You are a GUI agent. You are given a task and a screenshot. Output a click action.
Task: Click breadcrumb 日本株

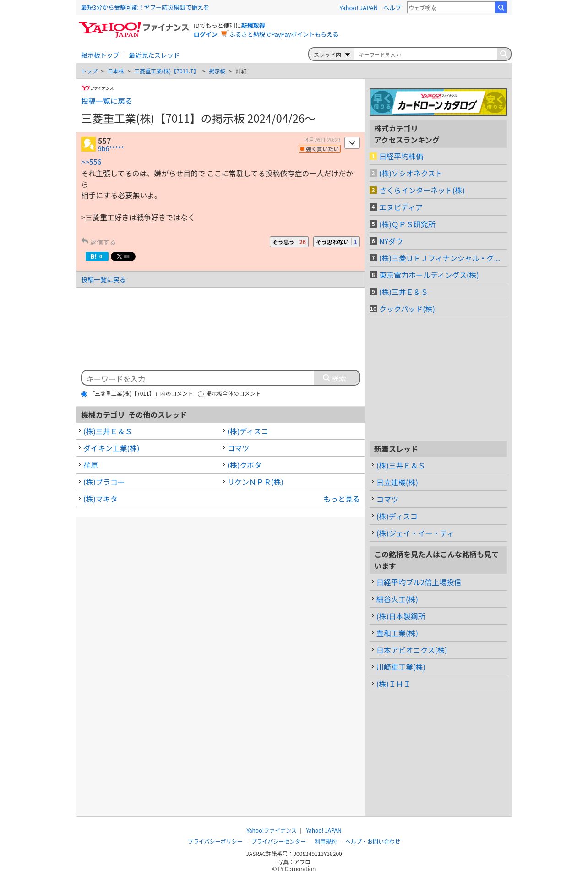[x=116, y=71]
